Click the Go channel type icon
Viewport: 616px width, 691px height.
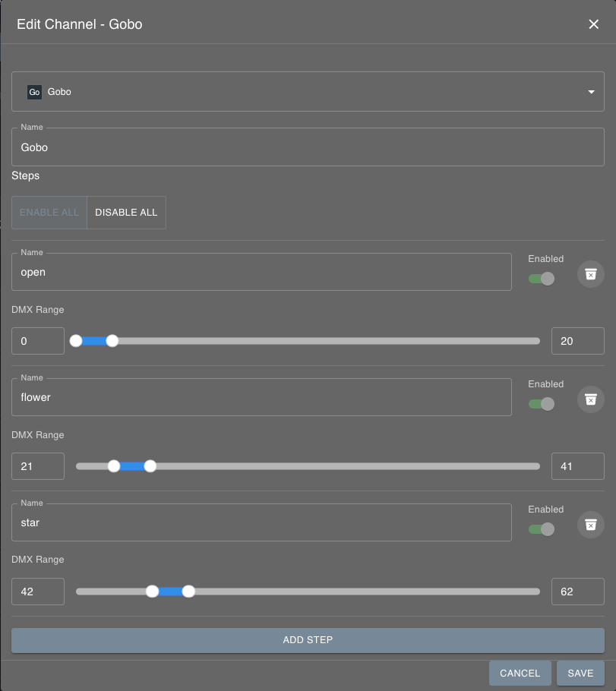click(x=34, y=92)
